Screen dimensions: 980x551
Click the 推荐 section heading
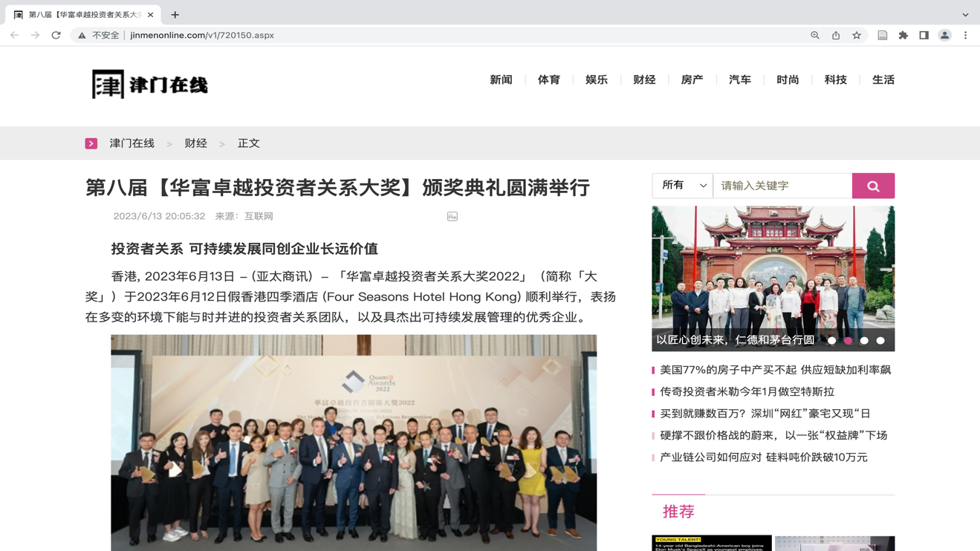pyautogui.click(x=678, y=512)
